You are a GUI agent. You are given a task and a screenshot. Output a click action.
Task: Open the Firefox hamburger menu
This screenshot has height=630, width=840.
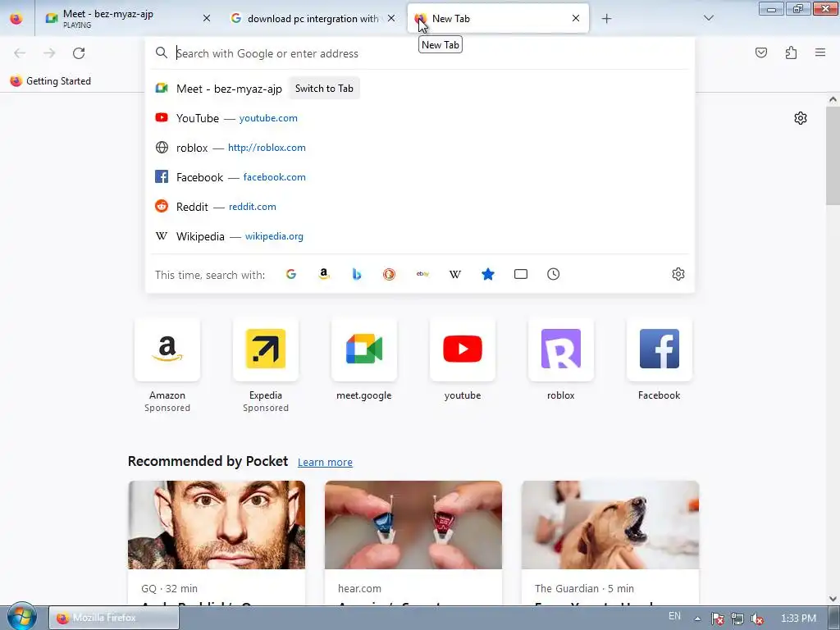click(820, 52)
